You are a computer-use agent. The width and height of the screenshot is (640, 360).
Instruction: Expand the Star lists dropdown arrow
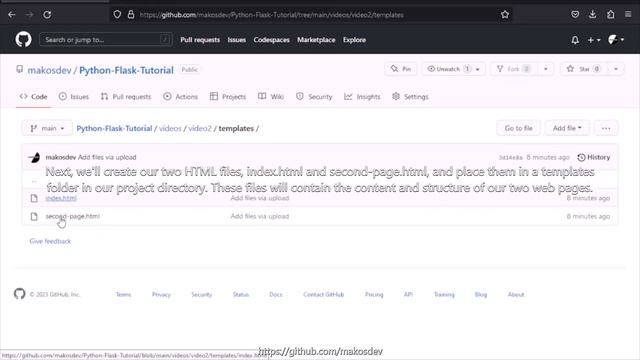point(616,69)
